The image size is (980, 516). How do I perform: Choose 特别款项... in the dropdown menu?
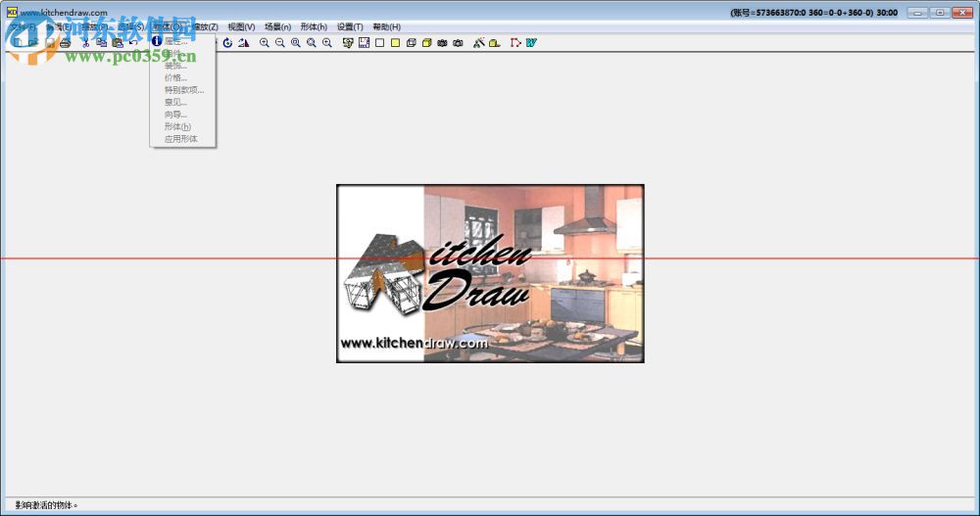tap(183, 90)
